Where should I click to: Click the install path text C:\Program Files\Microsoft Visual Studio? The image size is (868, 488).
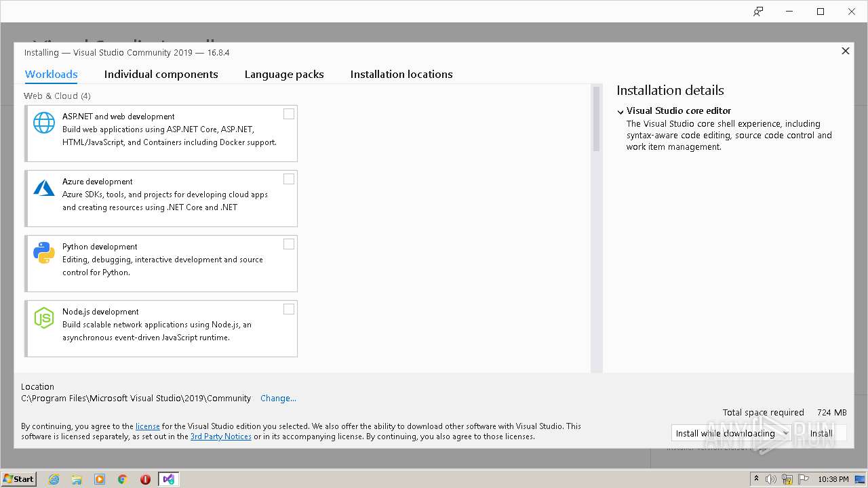pos(136,399)
